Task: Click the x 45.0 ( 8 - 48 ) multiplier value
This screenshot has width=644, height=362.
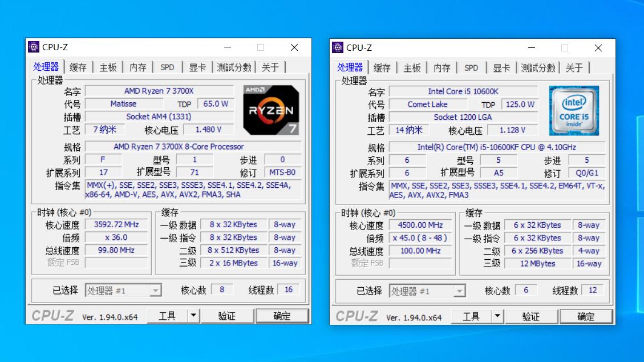Action: 420,238
